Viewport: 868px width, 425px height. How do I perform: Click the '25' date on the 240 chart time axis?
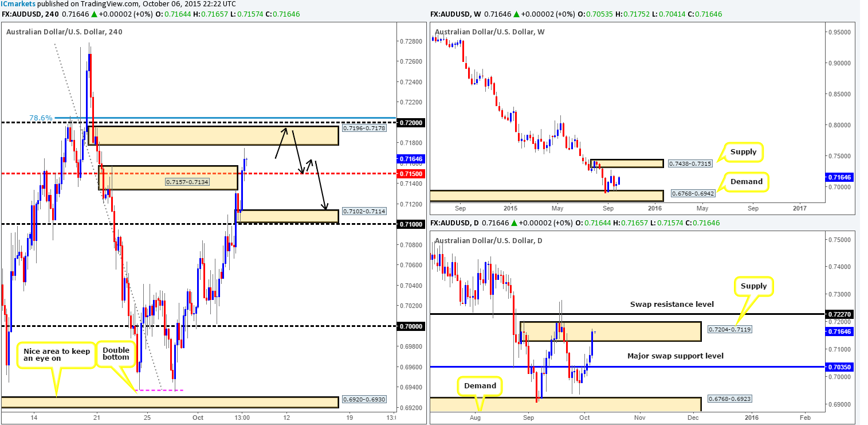(147, 418)
